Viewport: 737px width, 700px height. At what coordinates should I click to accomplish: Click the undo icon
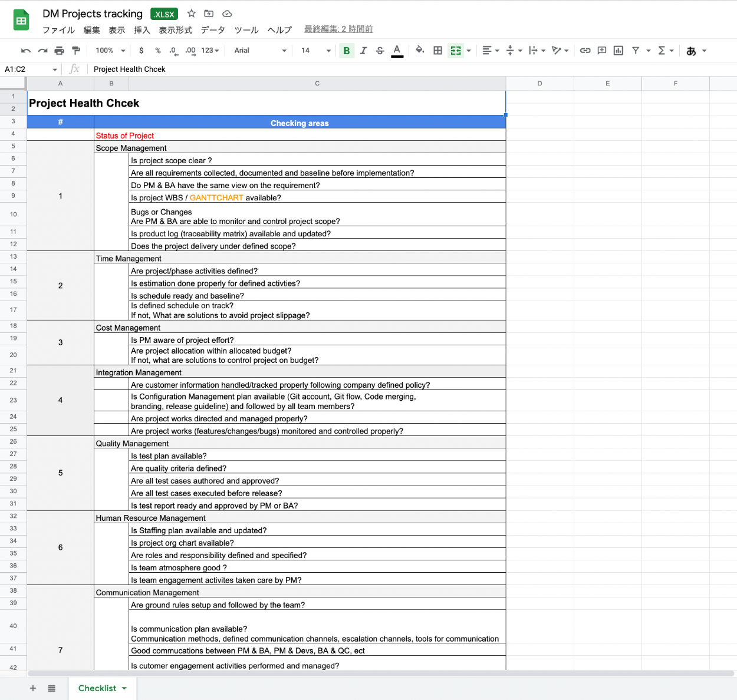click(x=25, y=51)
